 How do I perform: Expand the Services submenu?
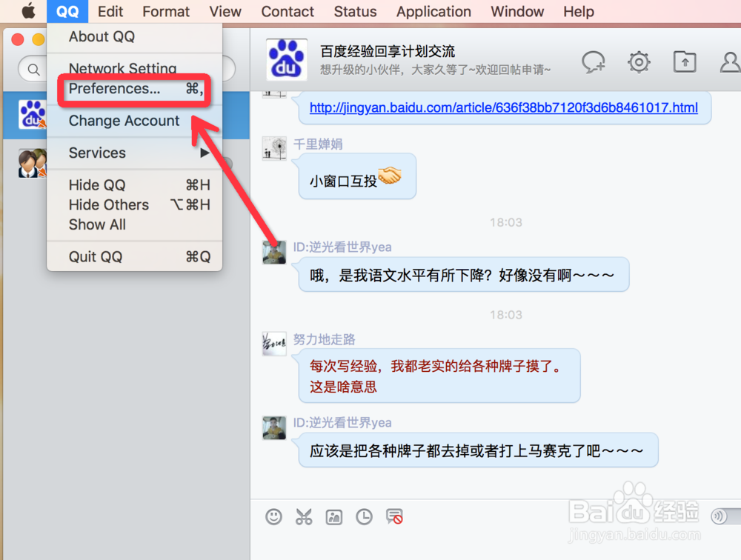(96, 153)
